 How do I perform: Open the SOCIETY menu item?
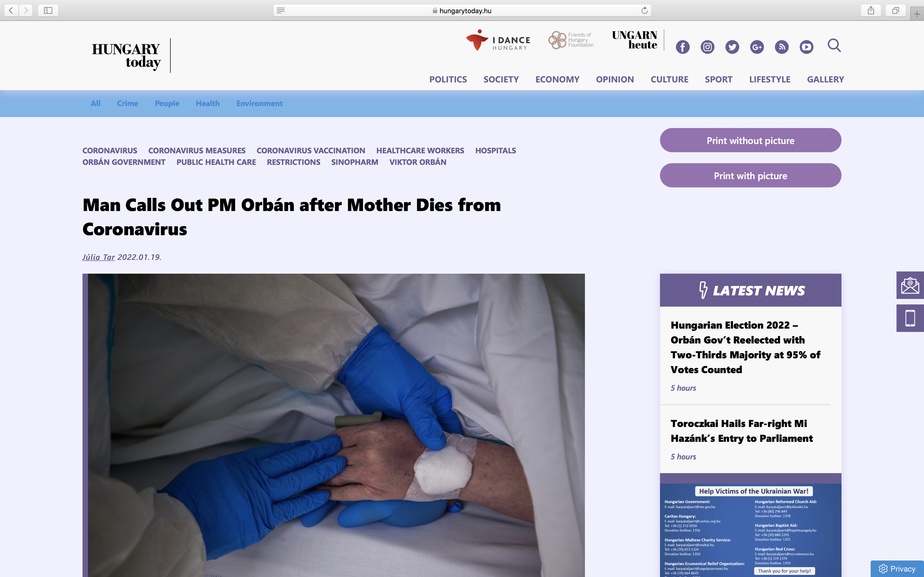click(501, 79)
